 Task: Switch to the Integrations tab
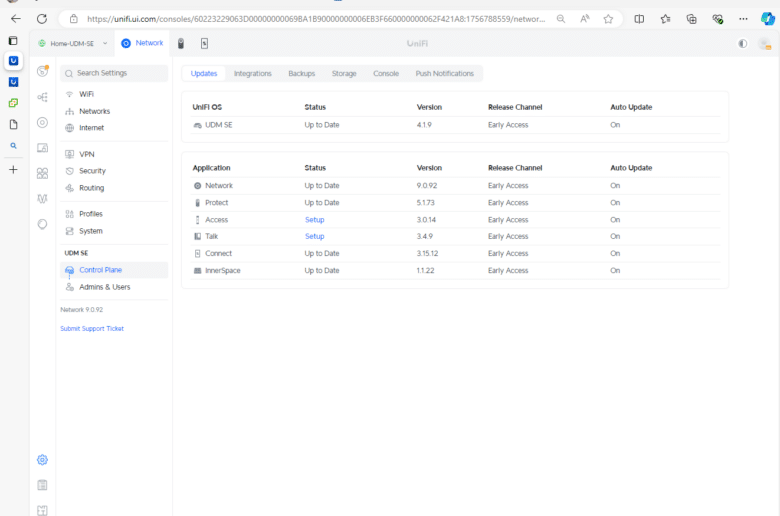253,73
